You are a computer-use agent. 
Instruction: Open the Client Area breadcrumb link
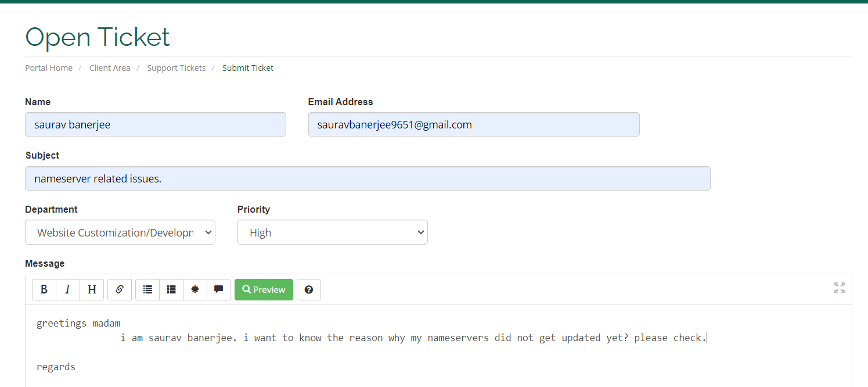coord(110,68)
